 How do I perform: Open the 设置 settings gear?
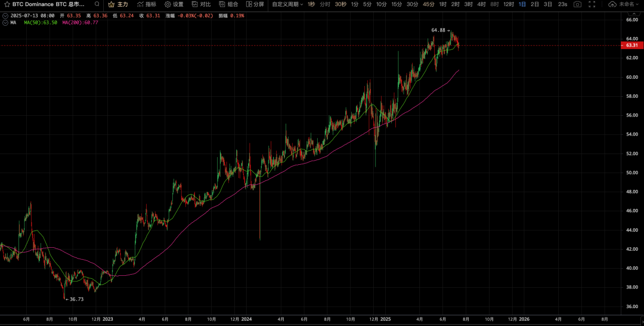tap(174, 5)
